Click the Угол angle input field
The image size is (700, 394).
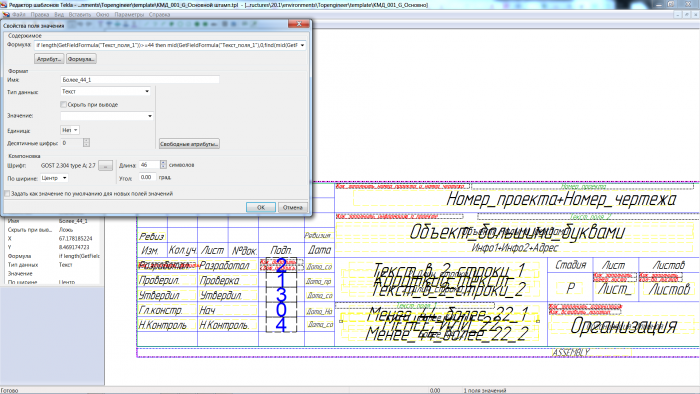click(x=147, y=178)
